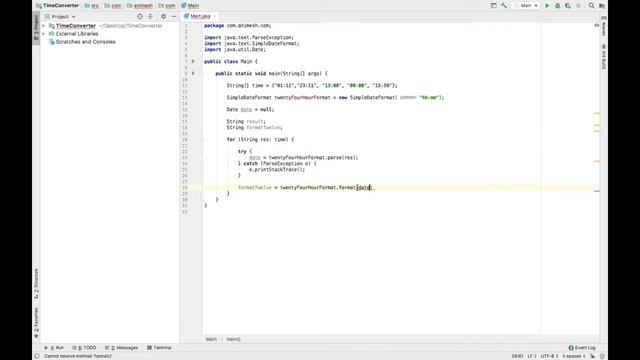Click animesh breadcrumb in navigation bar
Viewport: 640px width, 360px height.
(x=140, y=6)
